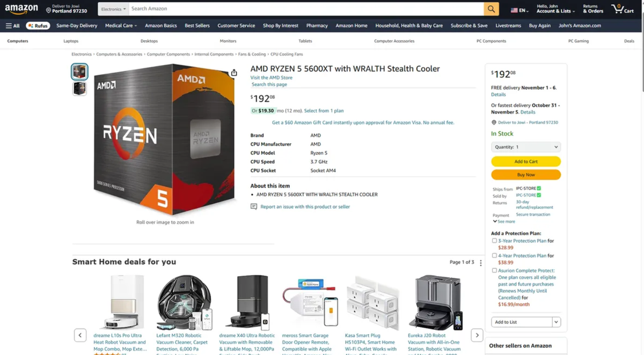Select Laptops in the Computers subnav
The height and width of the screenshot is (355, 644).
pyautogui.click(x=71, y=41)
